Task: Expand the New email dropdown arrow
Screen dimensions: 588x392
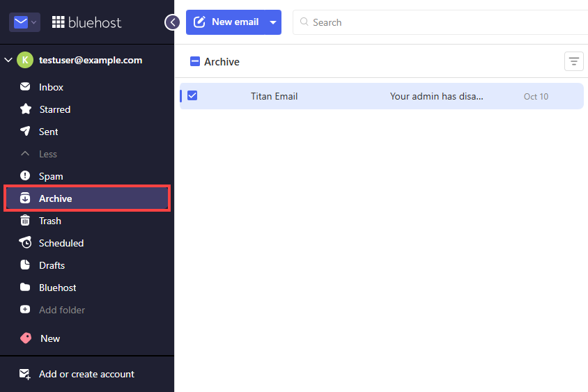Action: tap(273, 22)
